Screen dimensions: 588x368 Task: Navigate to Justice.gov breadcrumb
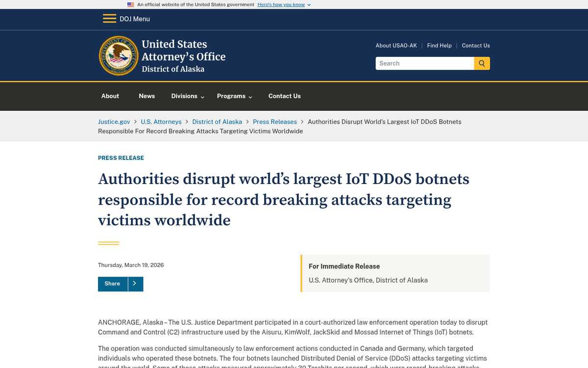pos(114,122)
